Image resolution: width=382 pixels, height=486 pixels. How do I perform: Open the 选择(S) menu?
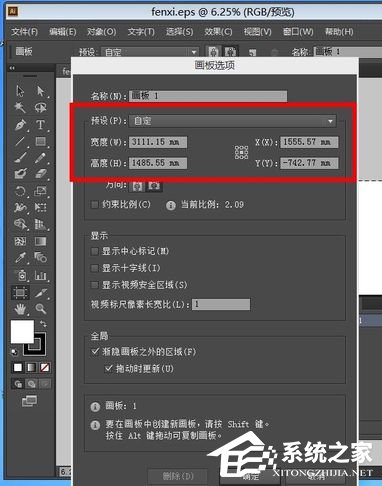pos(180,32)
